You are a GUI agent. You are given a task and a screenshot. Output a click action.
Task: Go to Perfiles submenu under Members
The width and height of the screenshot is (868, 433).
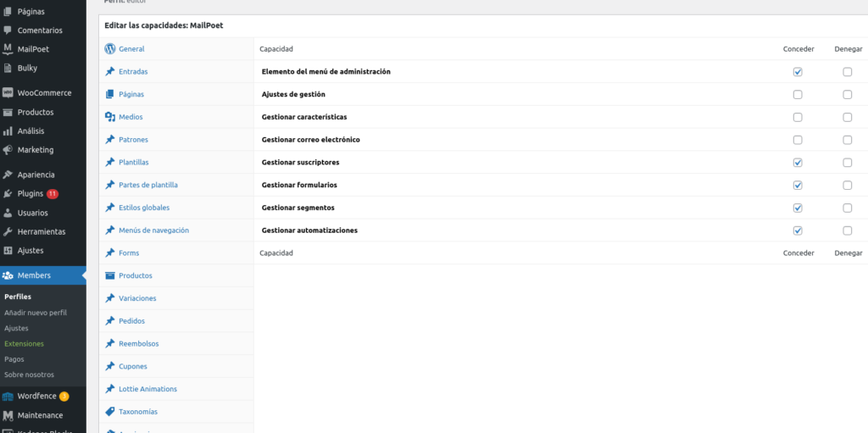(x=18, y=297)
